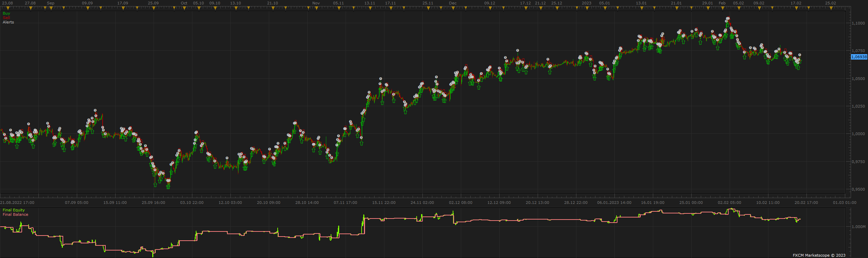Click the 25.11 top date label

(x=428, y=3)
